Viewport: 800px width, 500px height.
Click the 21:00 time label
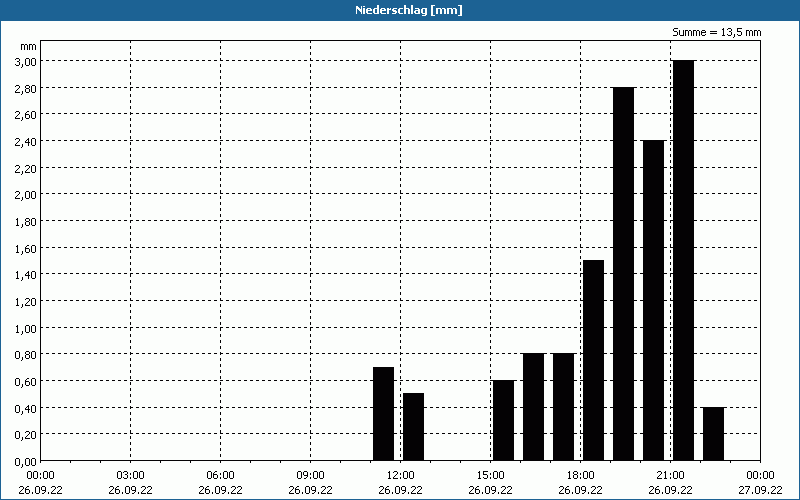coord(670,476)
